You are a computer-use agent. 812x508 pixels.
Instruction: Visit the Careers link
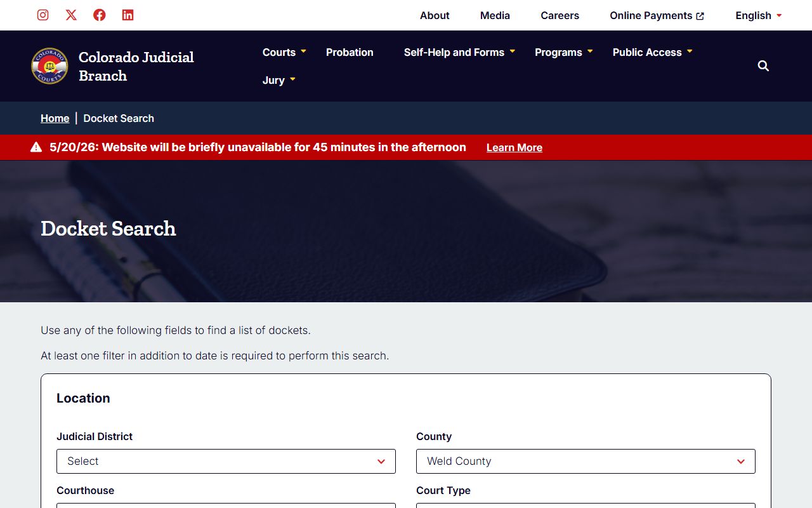(560, 15)
